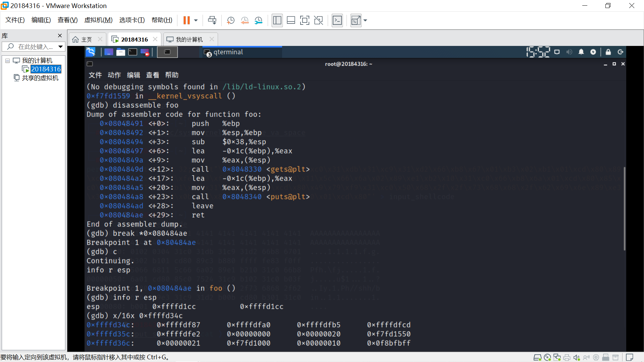
Task: Enter full screen mode
Action: (305, 20)
